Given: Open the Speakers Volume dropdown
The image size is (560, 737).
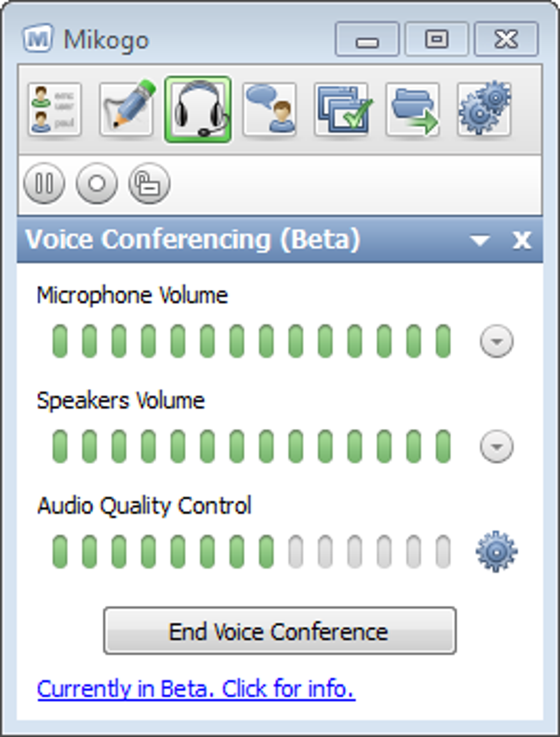Looking at the screenshot, I should [x=496, y=446].
